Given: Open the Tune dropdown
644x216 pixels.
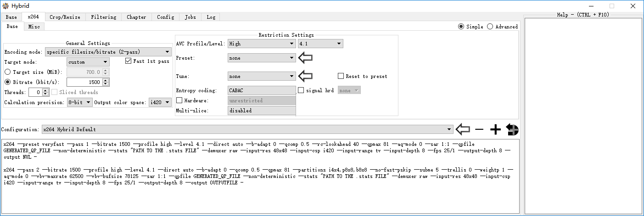Looking at the screenshot, I should pos(262,76).
